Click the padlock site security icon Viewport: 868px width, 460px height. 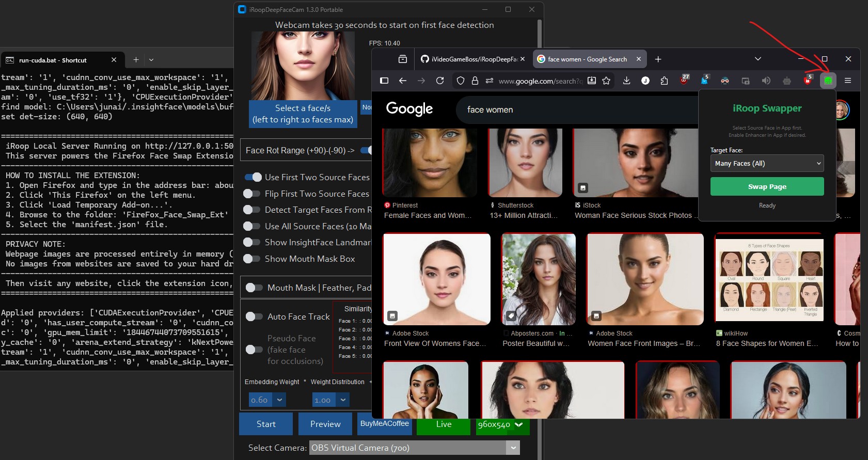pyautogui.click(x=475, y=81)
